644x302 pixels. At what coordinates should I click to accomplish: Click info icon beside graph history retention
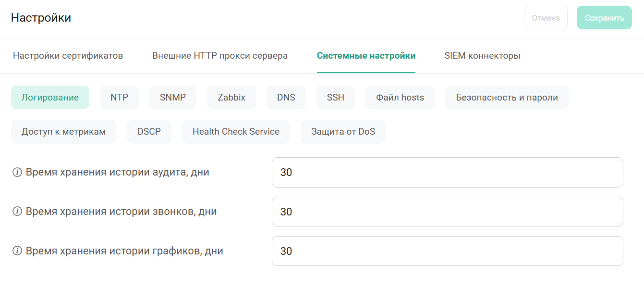click(17, 251)
